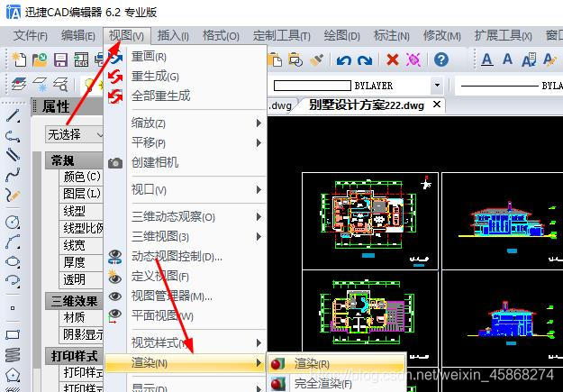Click the blue Undo arrow
The height and width of the screenshot is (392, 563).
pos(343,60)
